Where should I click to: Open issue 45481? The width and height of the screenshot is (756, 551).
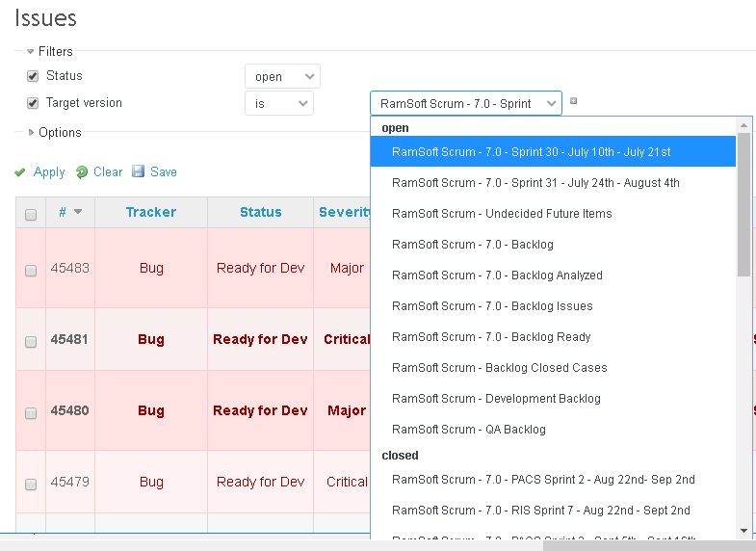click(x=69, y=339)
